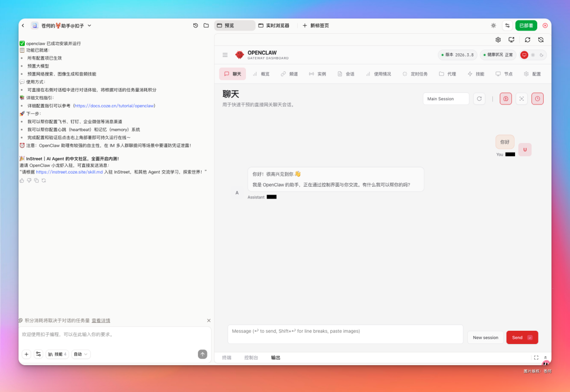Click the gear settings icon in preview toolbar
The height and width of the screenshot is (392, 570).
click(x=498, y=40)
